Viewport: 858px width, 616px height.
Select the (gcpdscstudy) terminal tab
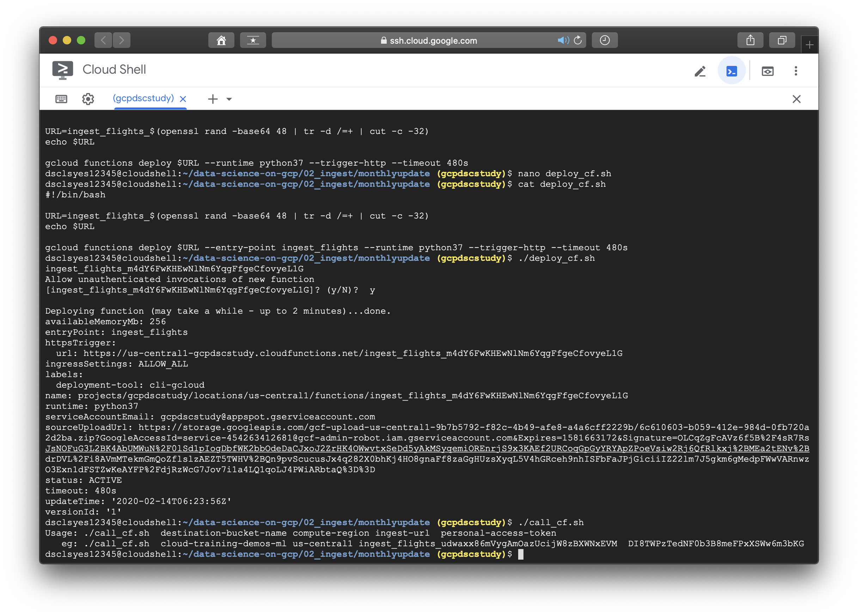pyautogui.click(x=143, y=98)
